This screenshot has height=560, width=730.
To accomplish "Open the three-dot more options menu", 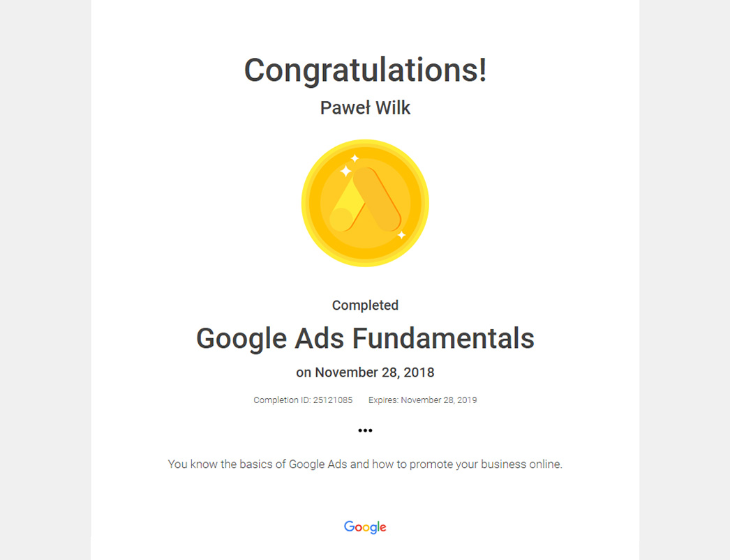I will tap(365, 430).
